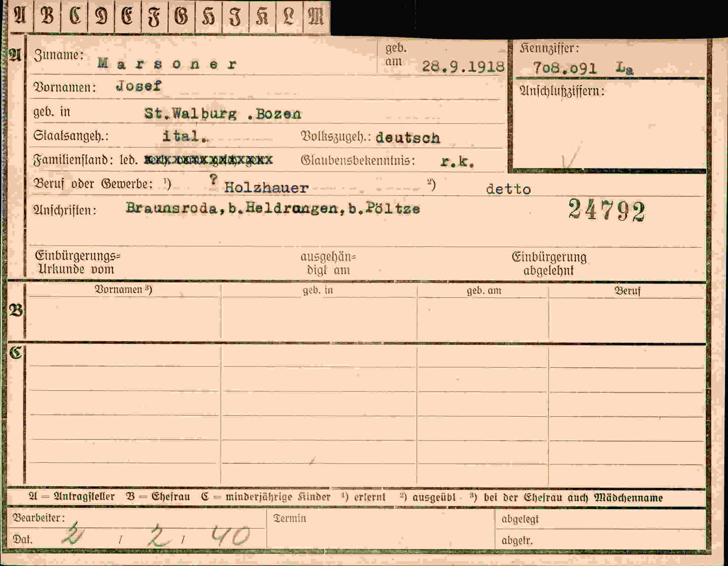The height and width of the screenshot is (566, 728).
Task: Click the Kennziffer label
Action: pos(549,48)
